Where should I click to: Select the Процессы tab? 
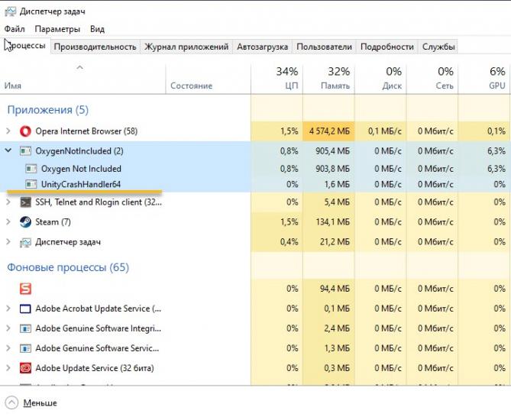tap(25, 46)
